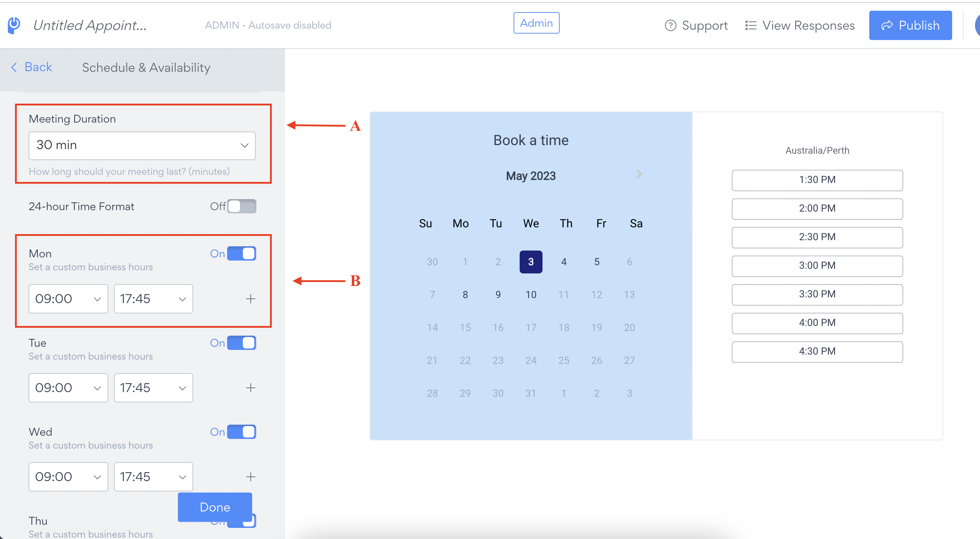This screenshot has width=980, height=539.
Task: Select May 10 on the calendar
Action: tap(531, 295)
